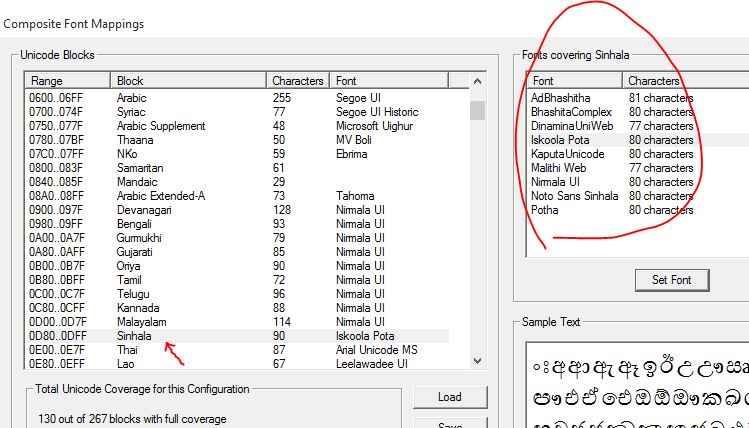Image resolution: width=749 pixels, height=428 pixels.
Task: Select the NKo block row
Action: pyautogui.click(x=237, y=154)
